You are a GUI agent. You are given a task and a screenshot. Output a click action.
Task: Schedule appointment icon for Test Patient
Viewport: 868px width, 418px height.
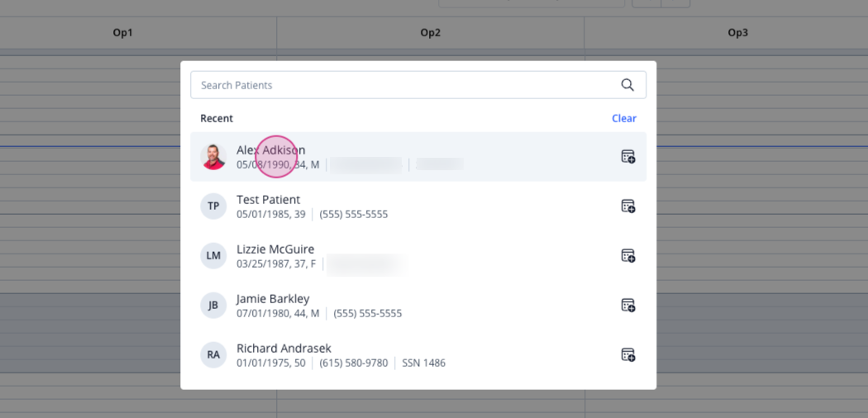pyautogui.click(x=627, y=207)
